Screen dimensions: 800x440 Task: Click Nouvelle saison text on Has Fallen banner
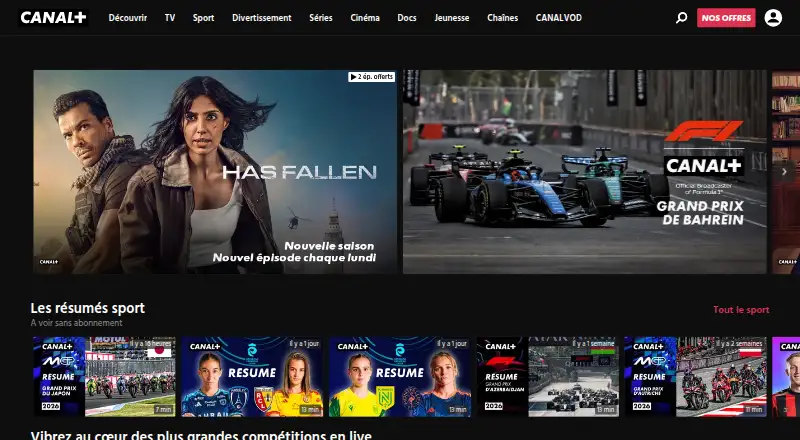click(x=329, y=246)
